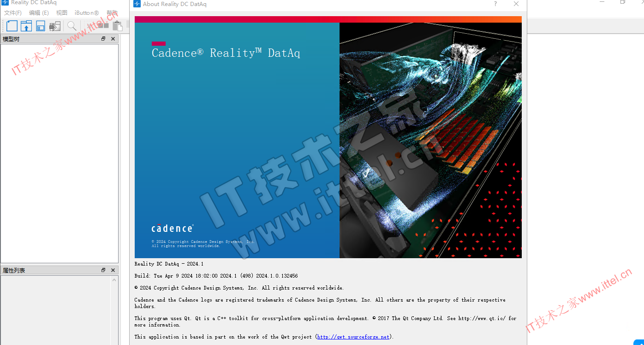Click the Cadence Reality DatAq splash image
644x345 pixels.
328,137
